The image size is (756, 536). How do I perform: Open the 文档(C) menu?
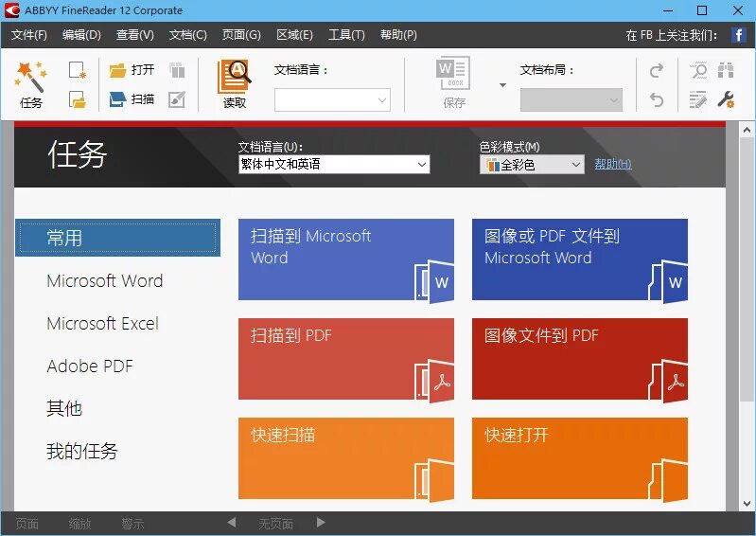pyautogui.click(x=188, y=35)
